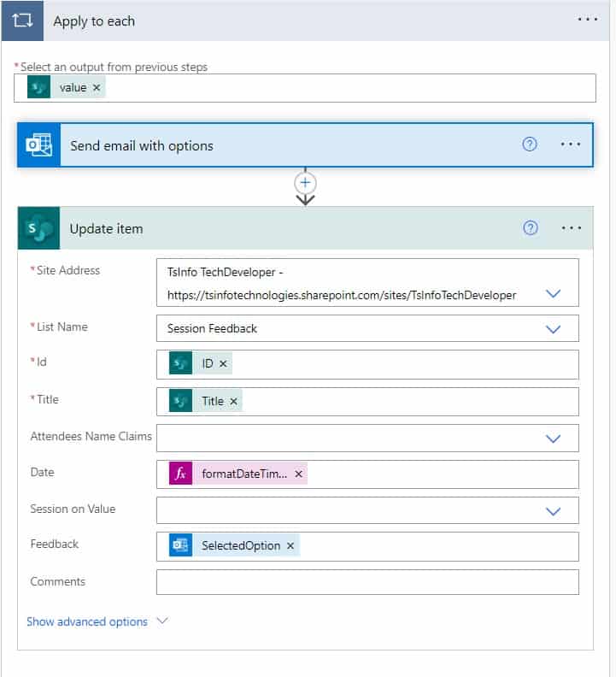Open the Apply to each ellipsis menu

588,20
